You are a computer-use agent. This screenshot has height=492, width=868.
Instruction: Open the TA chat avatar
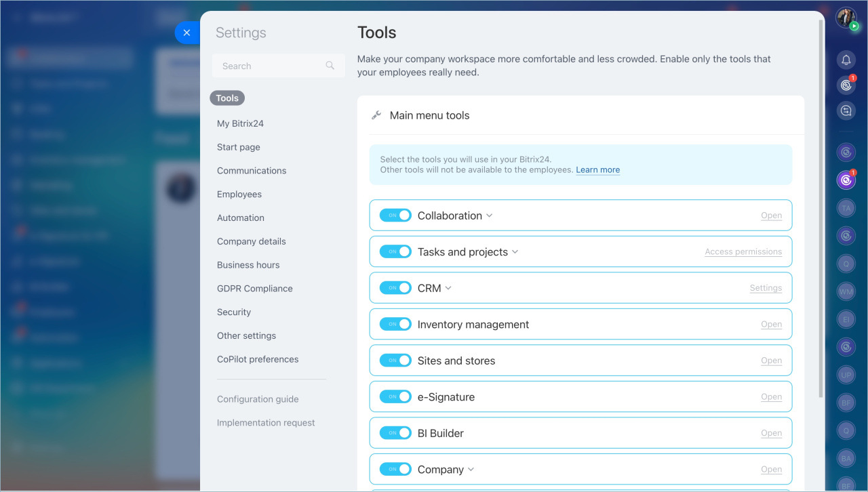846,209
